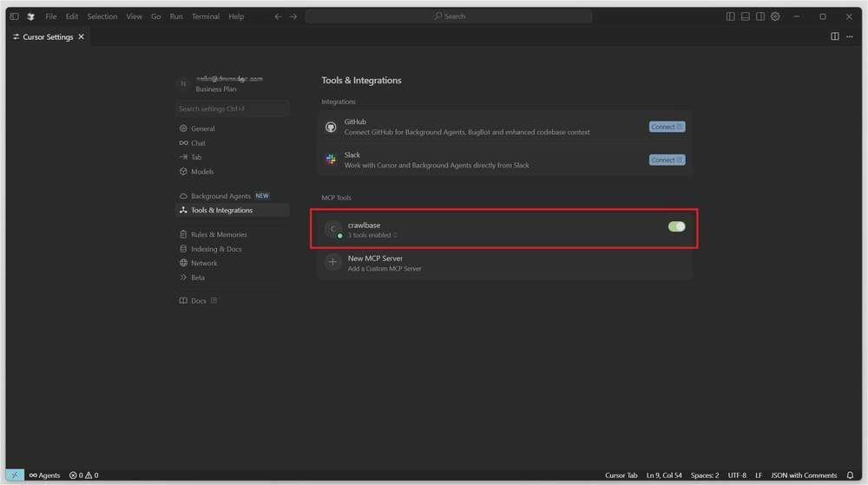Click the settings gear icon in title bar
868x485 pixels.
(x=775, y=16)
